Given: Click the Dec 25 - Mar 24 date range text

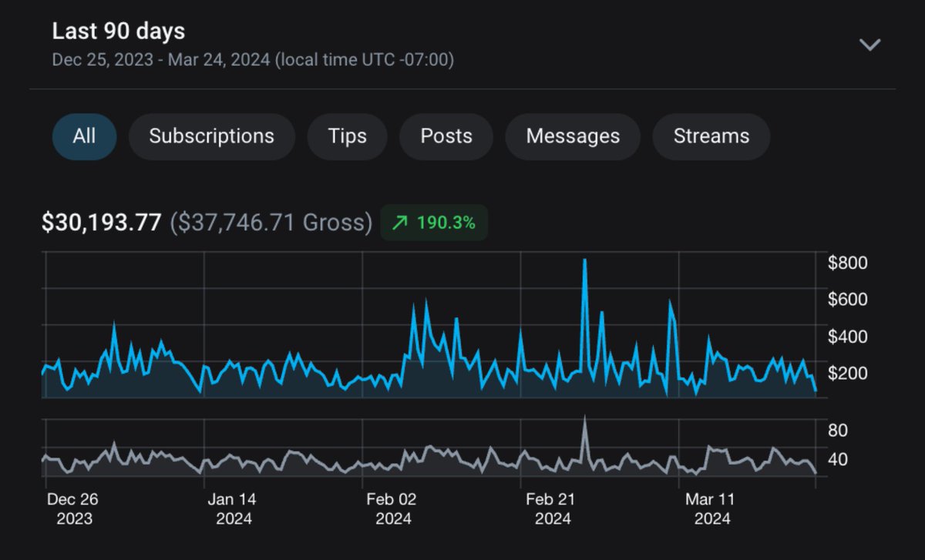Looking at the screenshot, I should tap(253, 59).
